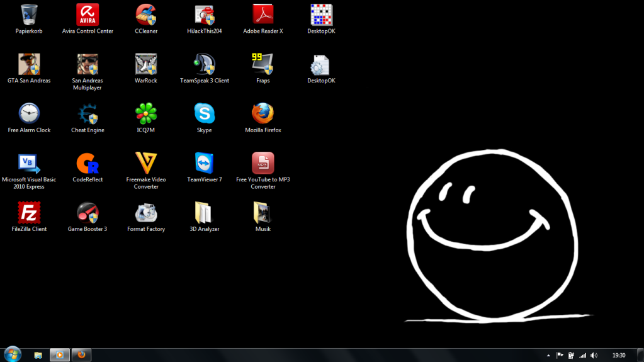Click the Freemake Video Converter shortcut
This screenshot has width=644, height=362.
pyautogui.click(x=146, y=164)
